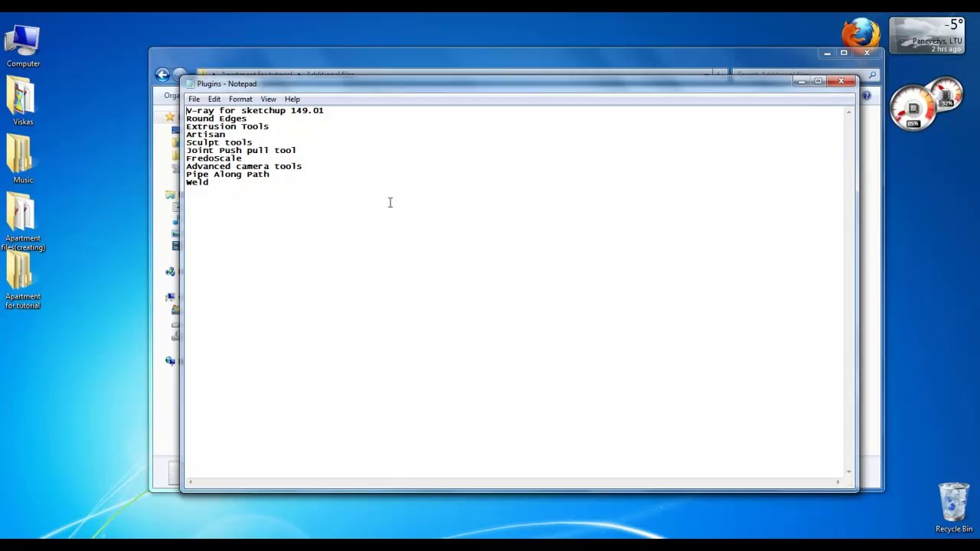Select the Apartment for tutorial desktop folder
The height and width of the screenshot is (551, 980).
[23, 280]
